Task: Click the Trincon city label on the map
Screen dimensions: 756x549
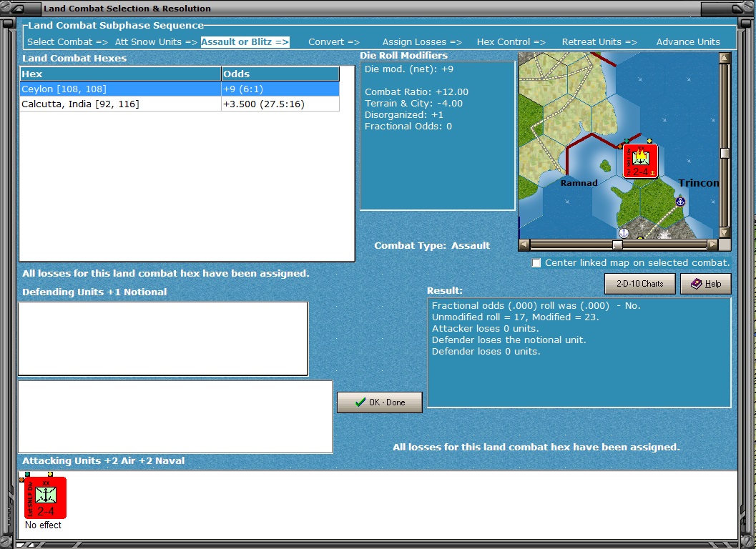Action: 699,183
